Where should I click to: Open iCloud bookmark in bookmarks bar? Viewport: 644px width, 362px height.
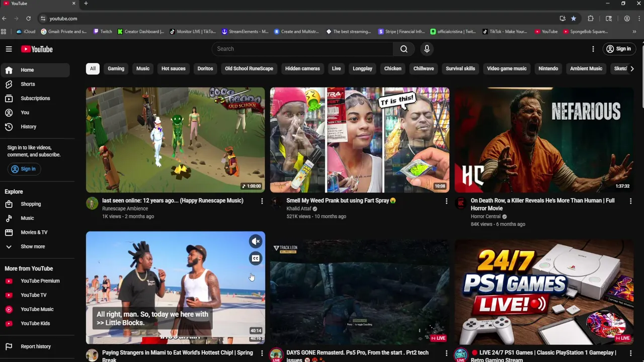26,32
